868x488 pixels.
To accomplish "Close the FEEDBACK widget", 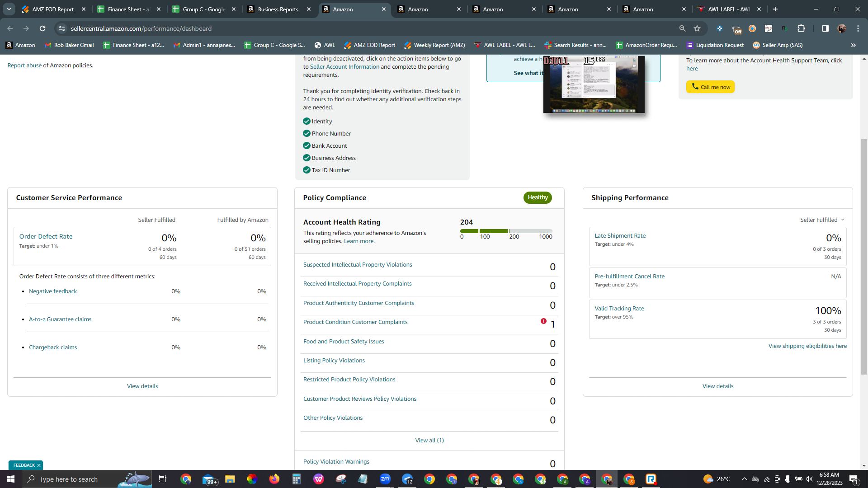I will point(39,465).
